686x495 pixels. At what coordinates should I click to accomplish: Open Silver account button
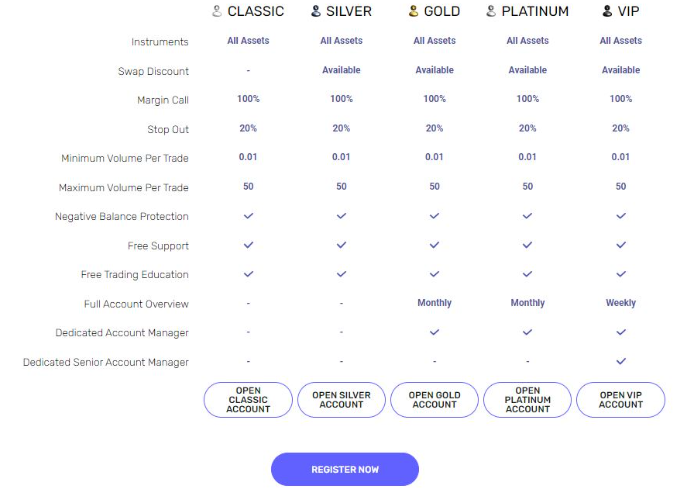coord(341,400)
